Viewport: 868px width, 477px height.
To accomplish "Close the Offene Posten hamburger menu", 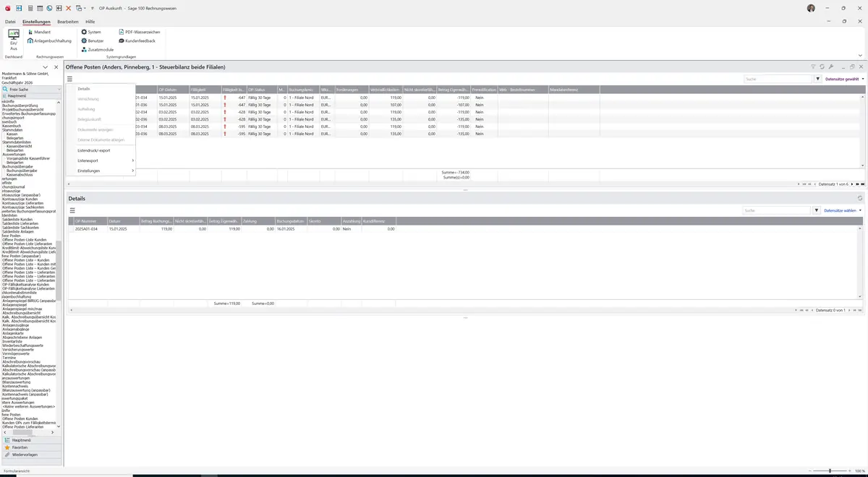I will click(70, 79).
